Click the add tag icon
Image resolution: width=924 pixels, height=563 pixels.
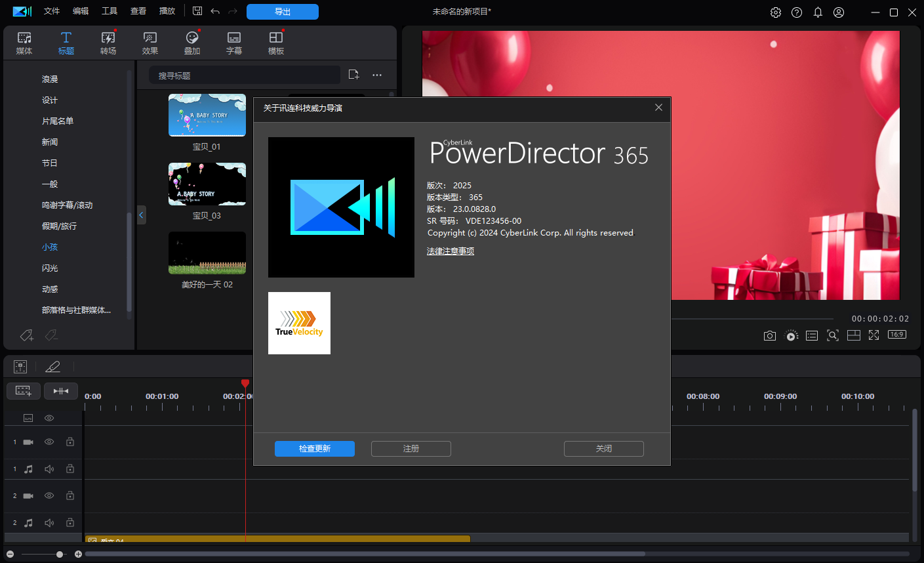pos(27,335)
